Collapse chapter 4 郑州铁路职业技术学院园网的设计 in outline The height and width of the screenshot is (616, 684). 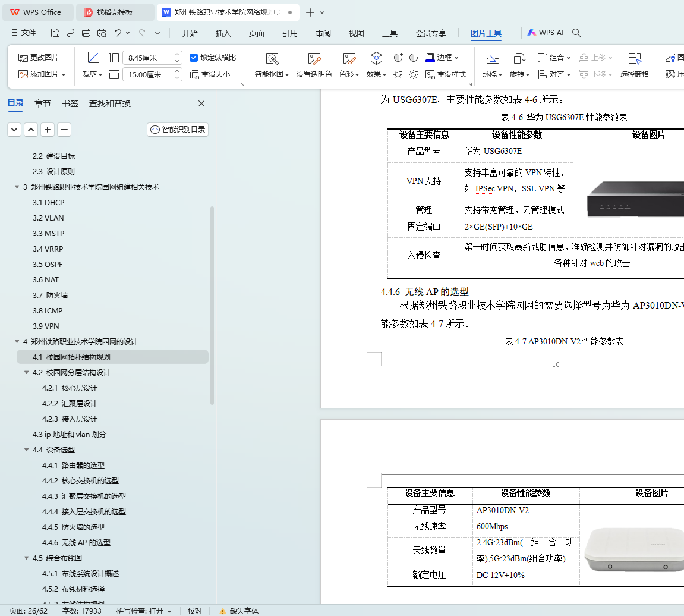click(x=17, y=341)
